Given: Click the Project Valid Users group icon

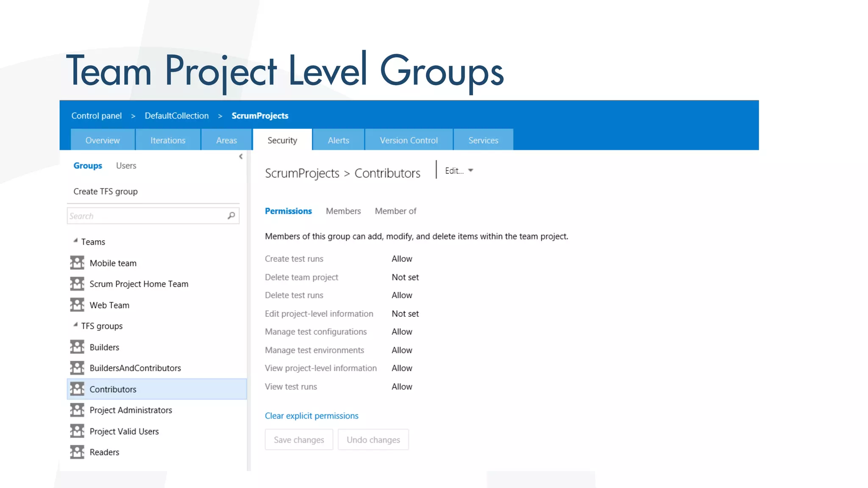Looking at the screenshot, I should pos(77,431).
